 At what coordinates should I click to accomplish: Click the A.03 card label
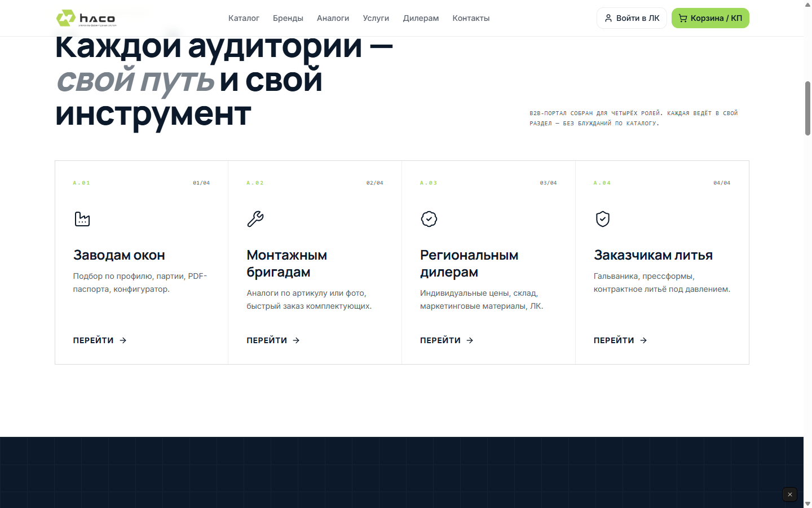(429, 183)
